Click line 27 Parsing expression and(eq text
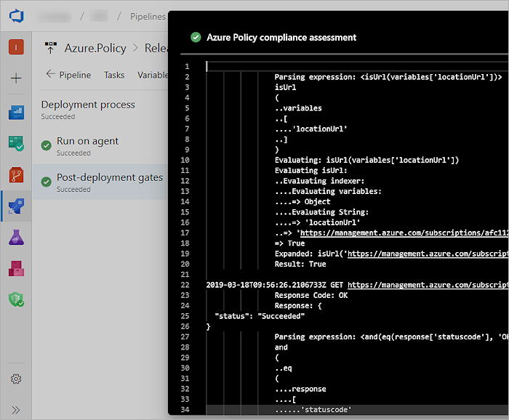 pos(391,336)
